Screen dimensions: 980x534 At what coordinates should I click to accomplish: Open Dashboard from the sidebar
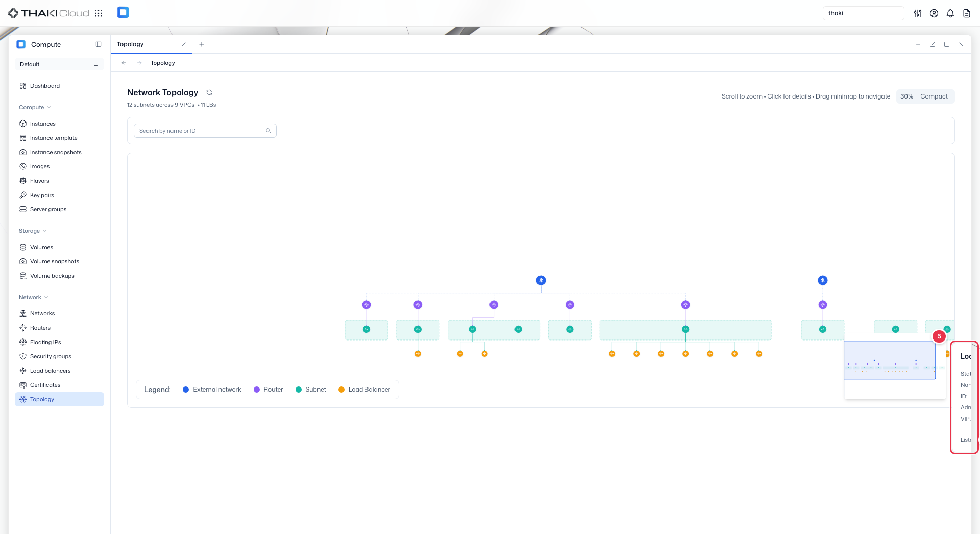coord(59,86)
